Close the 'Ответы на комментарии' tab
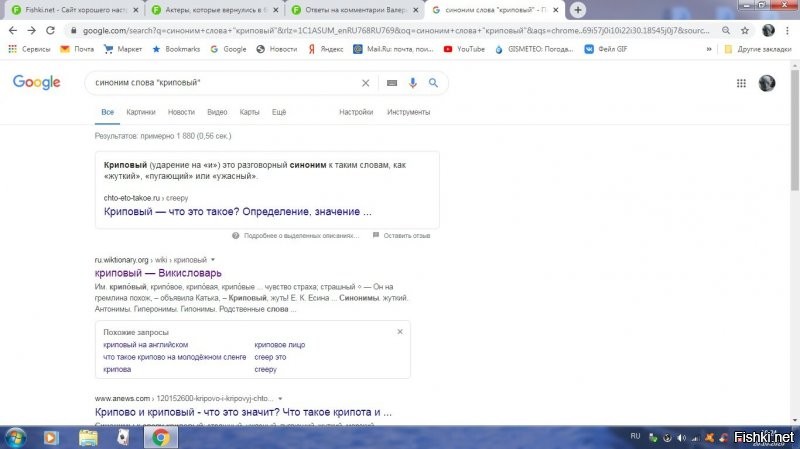The width and height of the screenshot is (800, 449). pyautogui.click(x=416, y=10)
